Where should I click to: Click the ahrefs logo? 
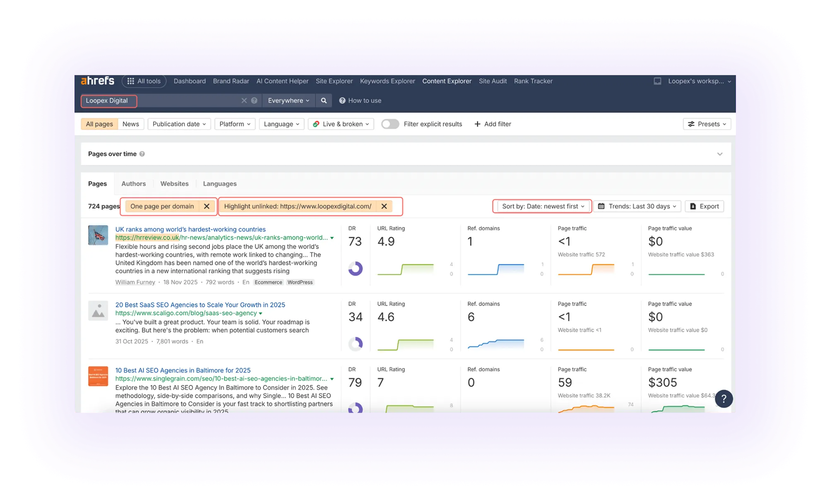coord(98,81)
